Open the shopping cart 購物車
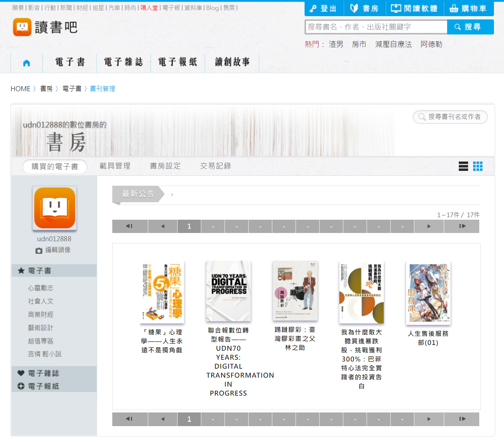 (x=468, y=9)
